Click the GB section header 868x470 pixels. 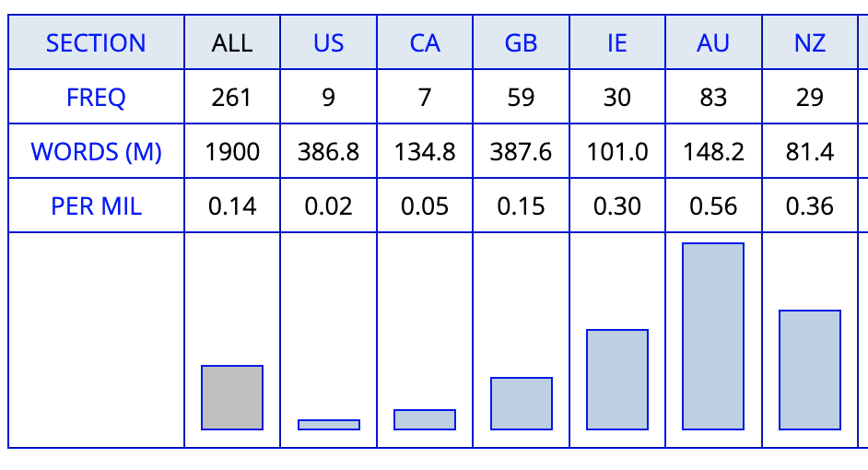521,43
